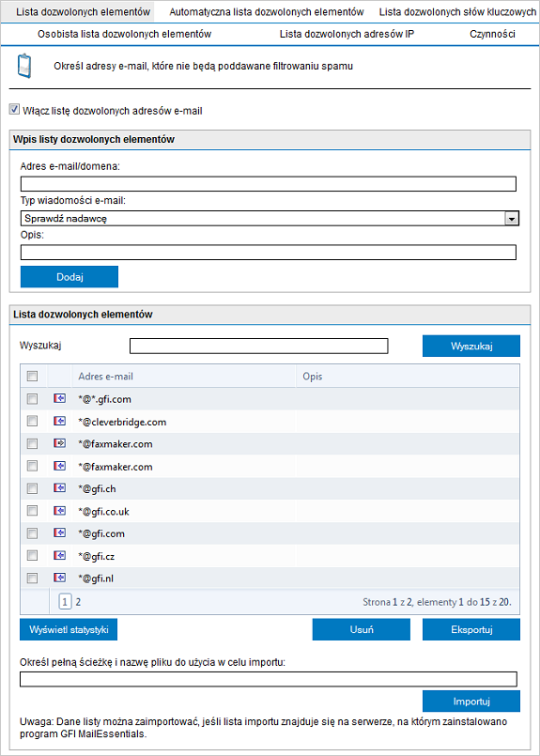Click the sender-check icon beside *@gfi.nl
540x756 pixels.
pos(59,578)
